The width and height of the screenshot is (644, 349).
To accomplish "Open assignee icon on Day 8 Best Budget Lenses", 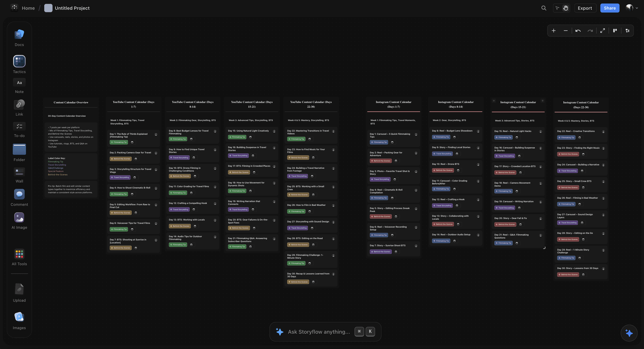I will [x=215, y=131].
